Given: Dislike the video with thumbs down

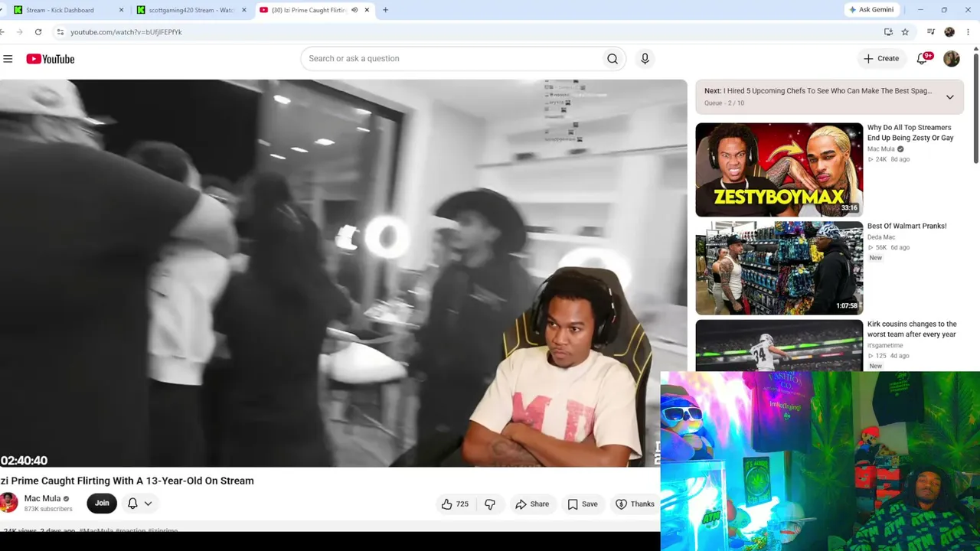Looking at the screenshot, I should pos(490,504).
